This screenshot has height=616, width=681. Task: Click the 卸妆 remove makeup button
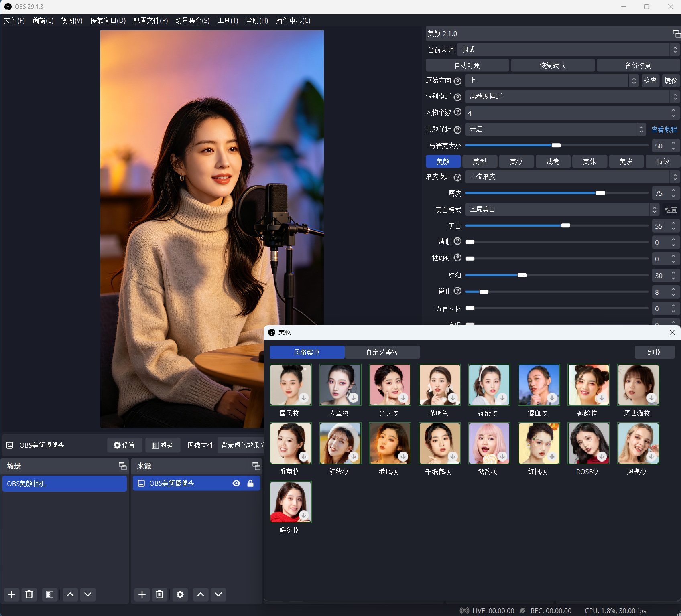[654, 352]
